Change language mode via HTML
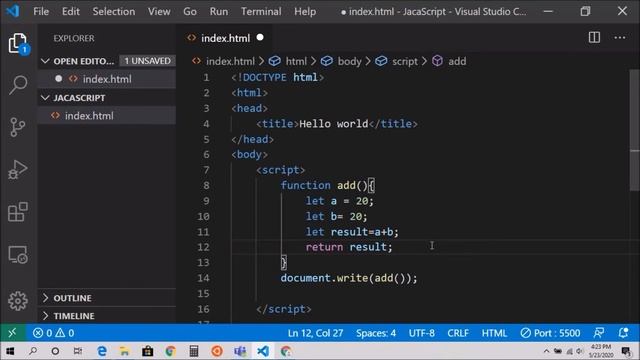 pyautogui.click(x=494, y=333)
